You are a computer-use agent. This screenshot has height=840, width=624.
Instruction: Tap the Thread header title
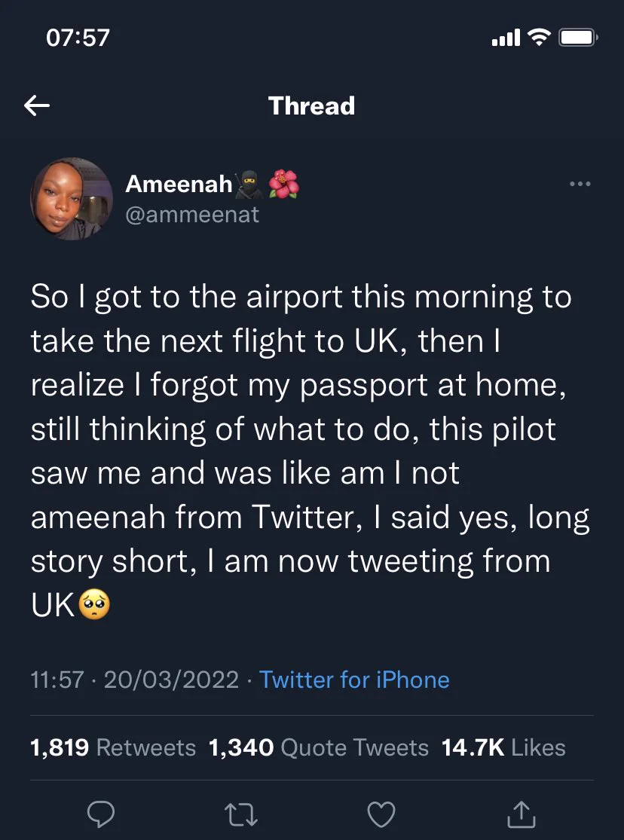(311, 105)
